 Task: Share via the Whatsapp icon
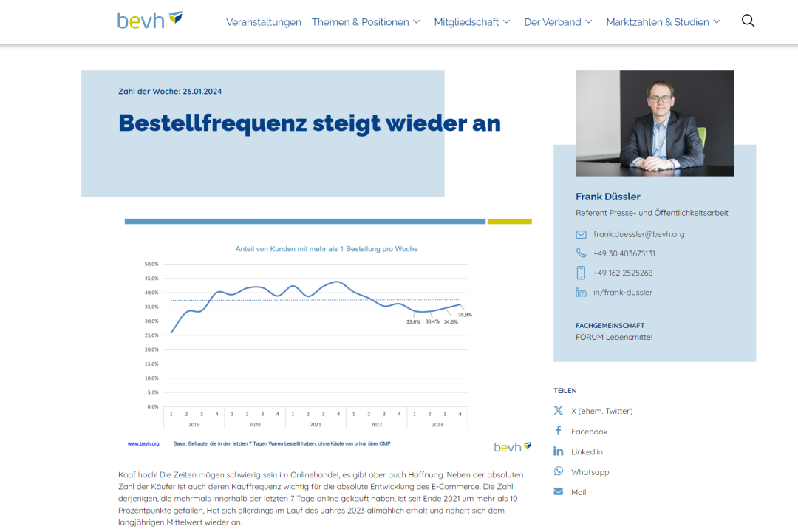pos(559,471)
